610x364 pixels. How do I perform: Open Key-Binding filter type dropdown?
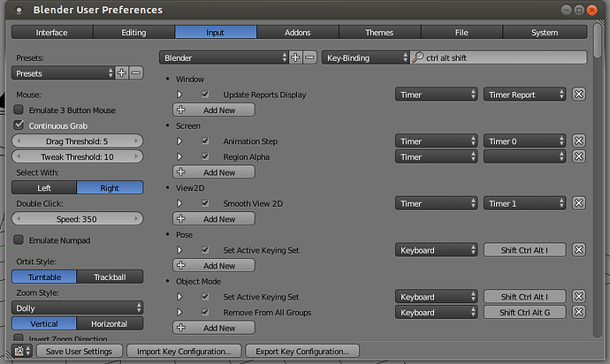(x=366, y=57)
